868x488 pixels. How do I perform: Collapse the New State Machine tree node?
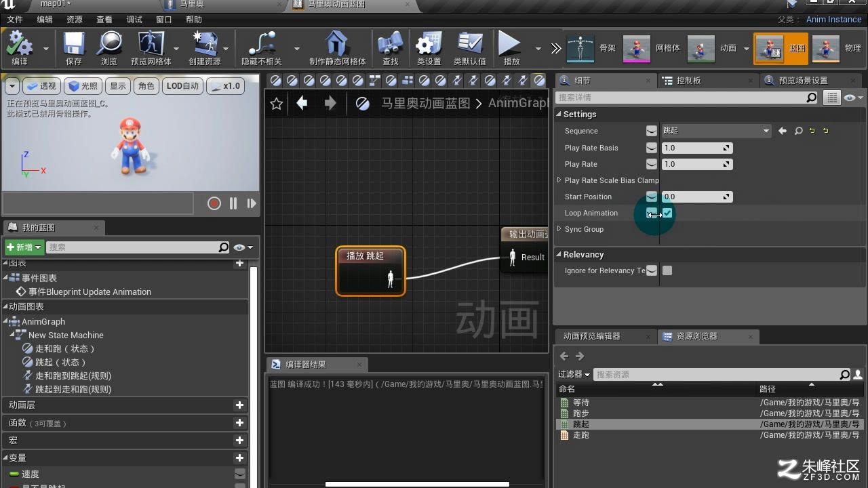tap(13, 335)
